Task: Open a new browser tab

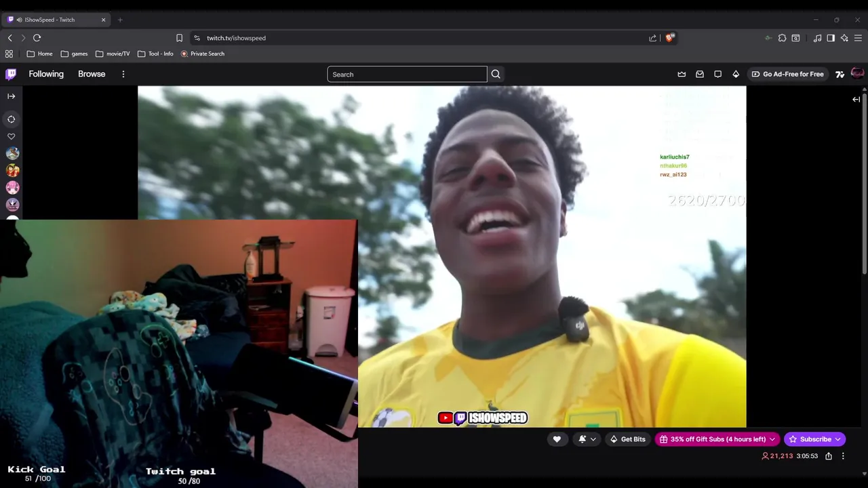Action: point(120,20)
